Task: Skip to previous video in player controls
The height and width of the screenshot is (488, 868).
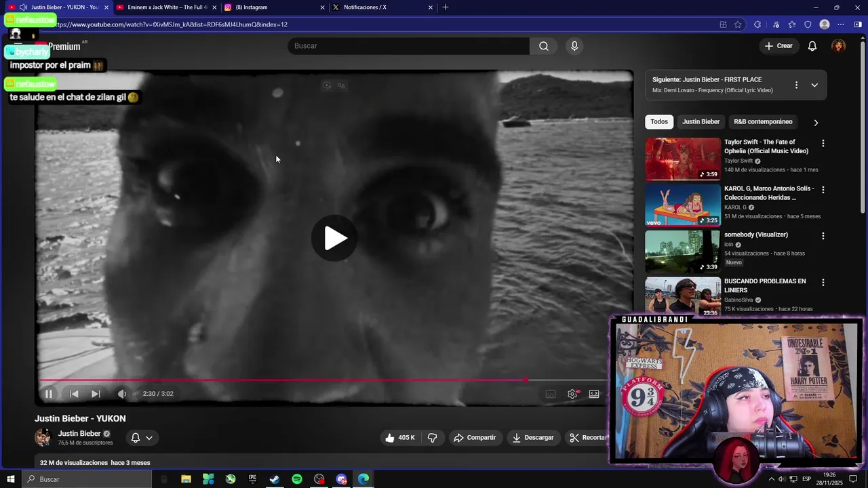Action: (74, 394)
